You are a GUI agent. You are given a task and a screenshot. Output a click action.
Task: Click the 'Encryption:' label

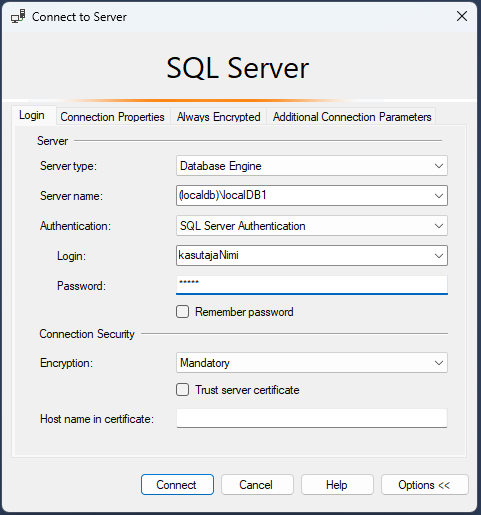(x=66, y=363)
